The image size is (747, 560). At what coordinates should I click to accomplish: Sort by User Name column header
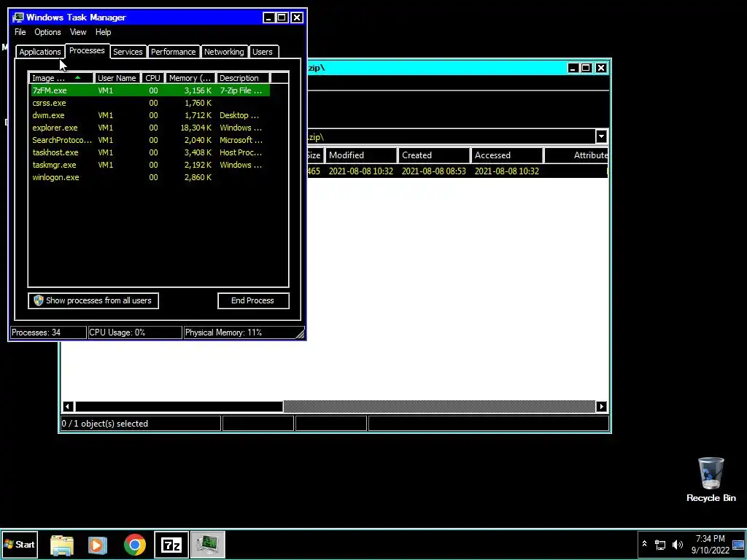pos(117,78)
